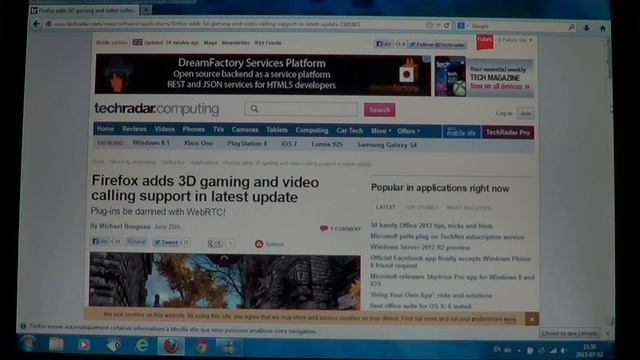Open the Newsletter link
Viewport: 640px width, 360px height.
[236, 43]
